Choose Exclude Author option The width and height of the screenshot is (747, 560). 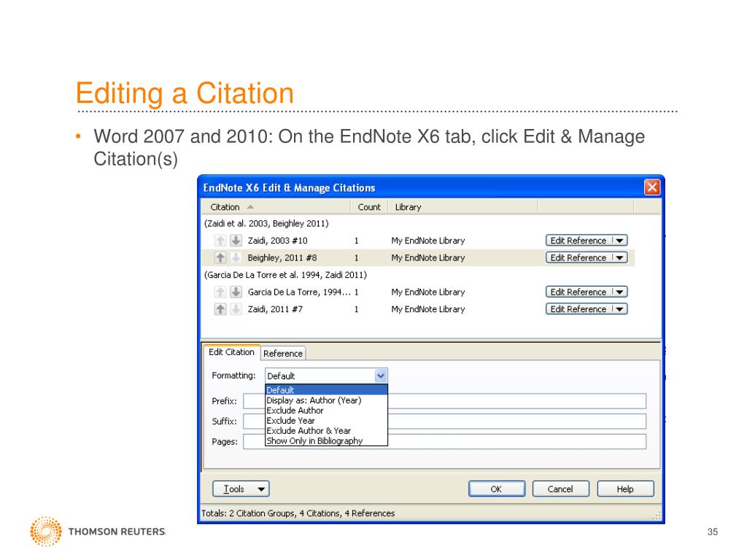pos(326,411)
